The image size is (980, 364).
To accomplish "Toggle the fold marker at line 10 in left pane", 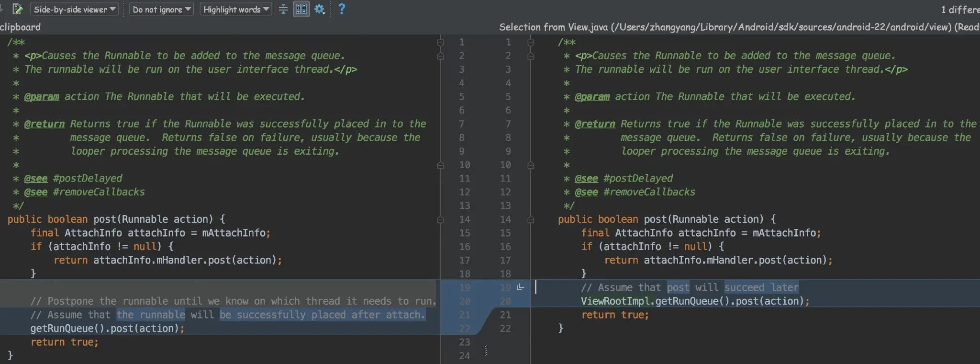I will pos(440,165).
